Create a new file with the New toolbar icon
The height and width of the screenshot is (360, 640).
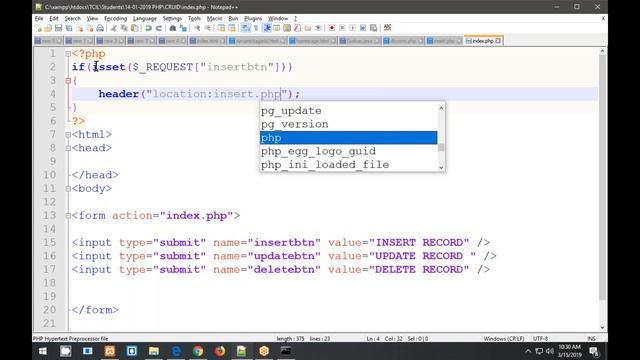click(x=39, y=28)
